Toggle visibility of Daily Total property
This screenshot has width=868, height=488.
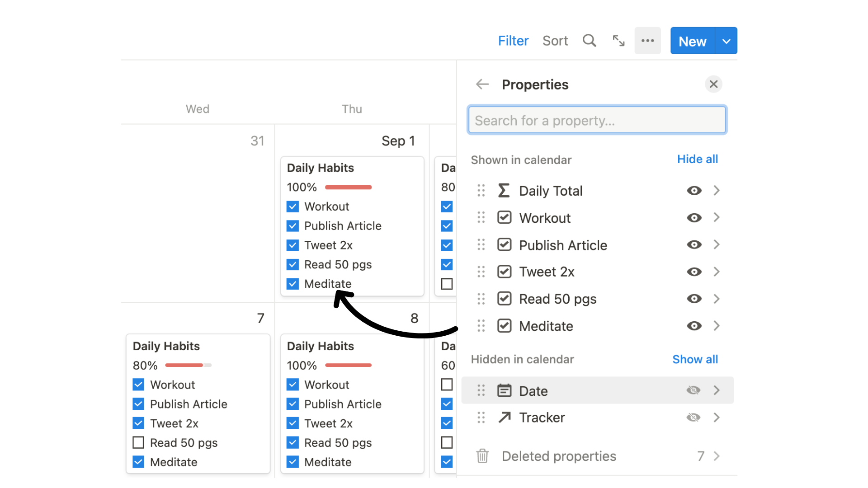(x=693, y=191)
